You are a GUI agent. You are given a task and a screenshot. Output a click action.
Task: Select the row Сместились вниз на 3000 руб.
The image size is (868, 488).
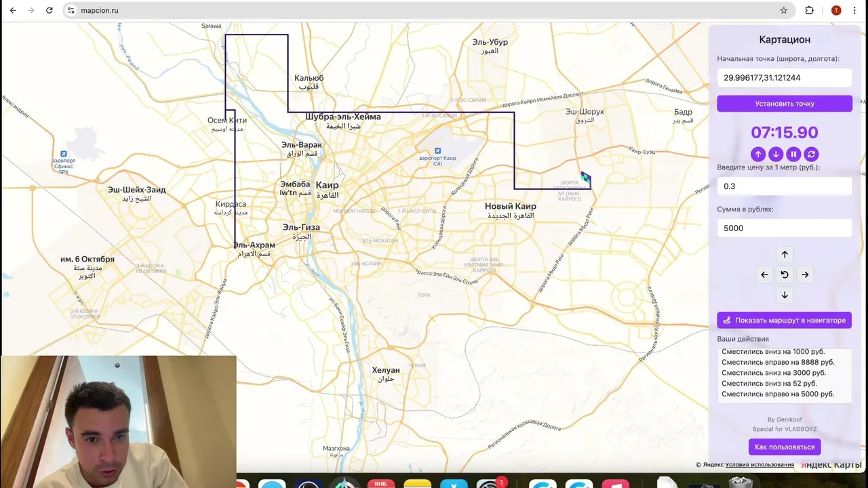coord(774,373)
